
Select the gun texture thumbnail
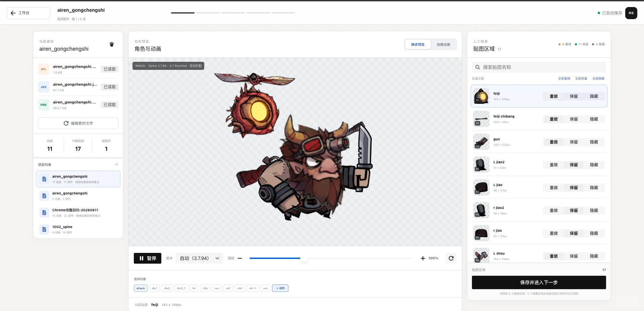click(x=481, y=142)
